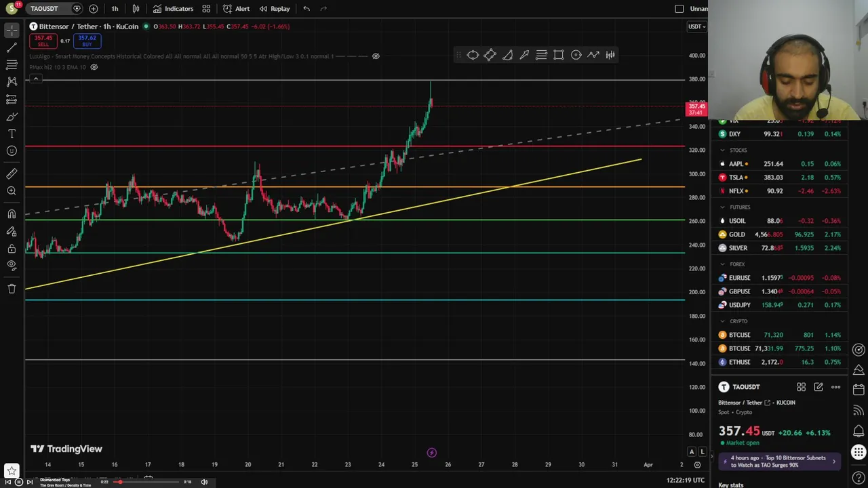Select the bars pattern icon in floating toolbar
The width and height of the screenshot is (868, 488).
[610, 55]
